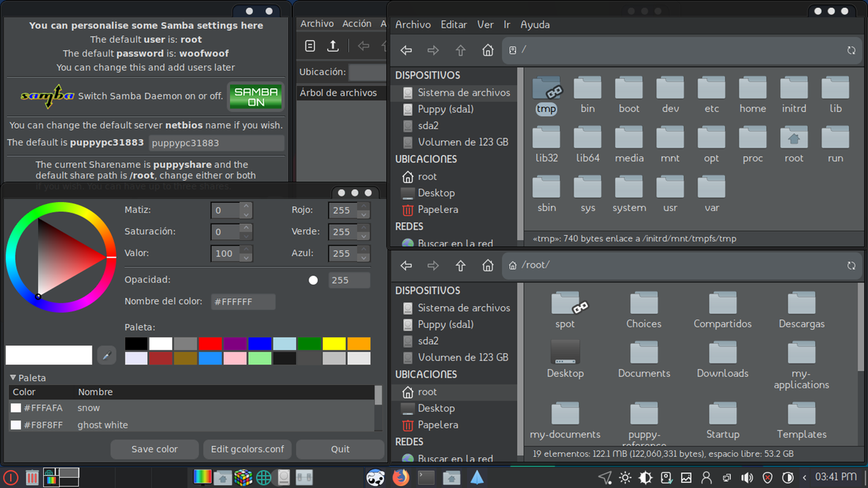
Task: Select the snow #FFFAFA row
Action: pyautogui.click(x=191, y=408)
